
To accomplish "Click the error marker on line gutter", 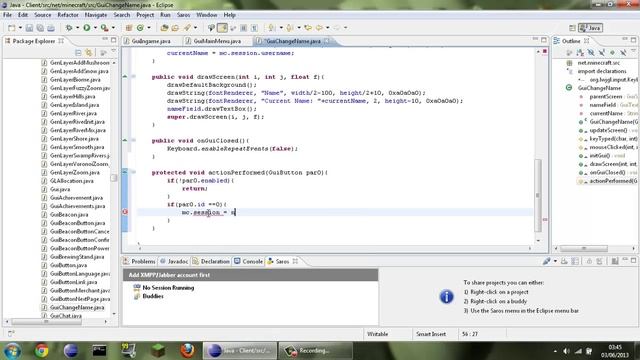I will click(x=125, y=212).
